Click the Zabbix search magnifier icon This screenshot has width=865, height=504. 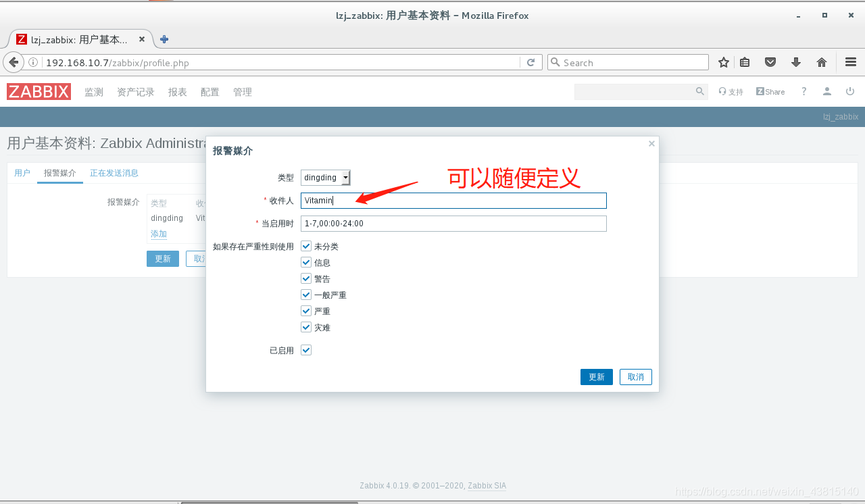tap(700, 91)
